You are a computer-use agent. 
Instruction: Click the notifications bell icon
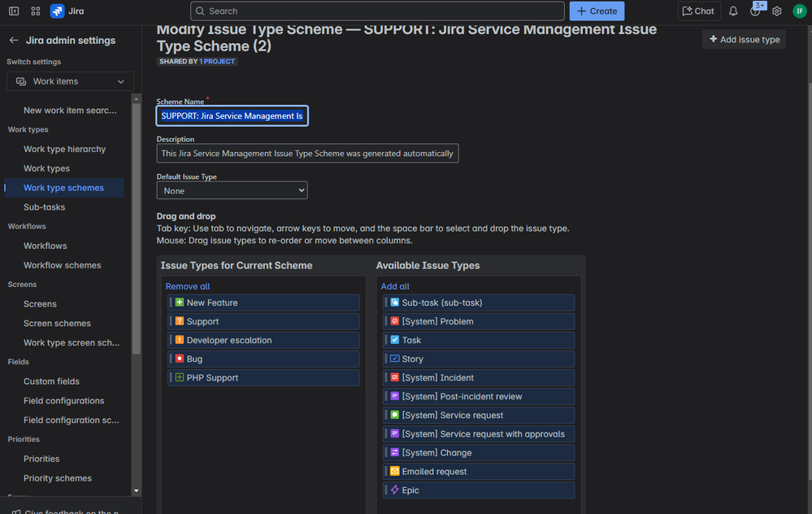coord(733,11)
